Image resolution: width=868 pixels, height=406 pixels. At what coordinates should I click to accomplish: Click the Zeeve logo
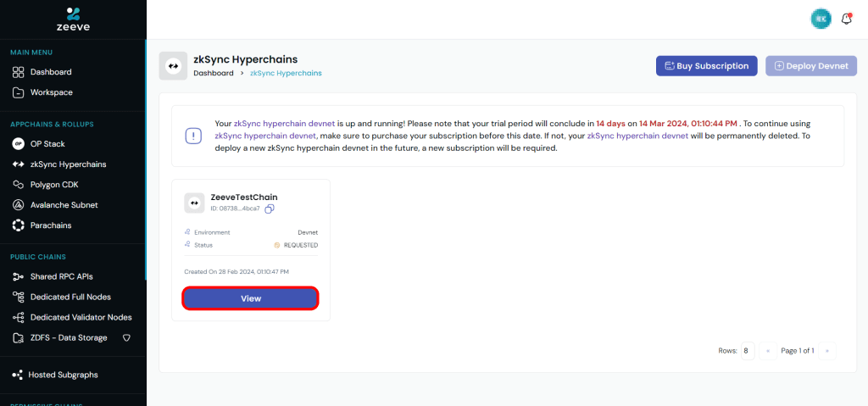tap(73, 19)
